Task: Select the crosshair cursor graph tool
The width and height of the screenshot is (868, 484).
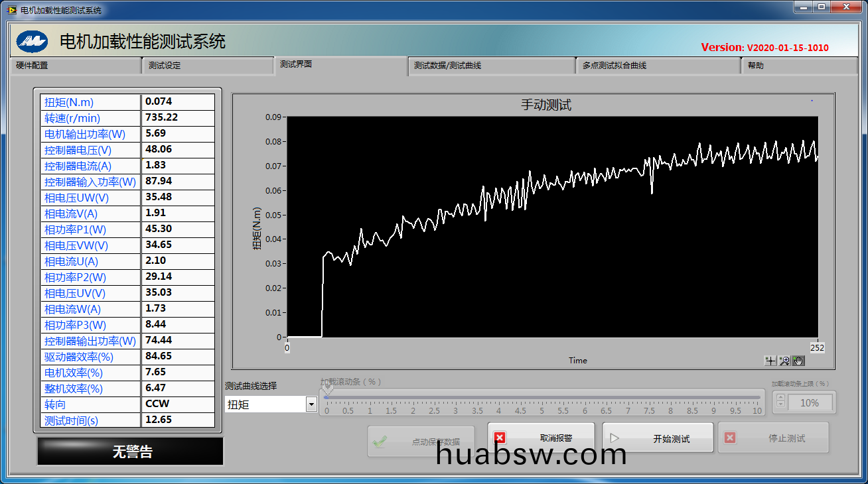Action: 770,361
